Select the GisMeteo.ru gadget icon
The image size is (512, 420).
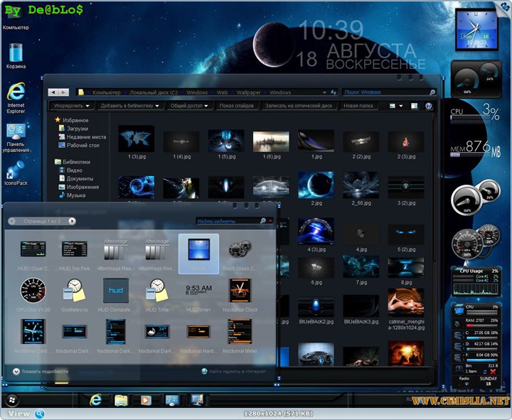74,291
